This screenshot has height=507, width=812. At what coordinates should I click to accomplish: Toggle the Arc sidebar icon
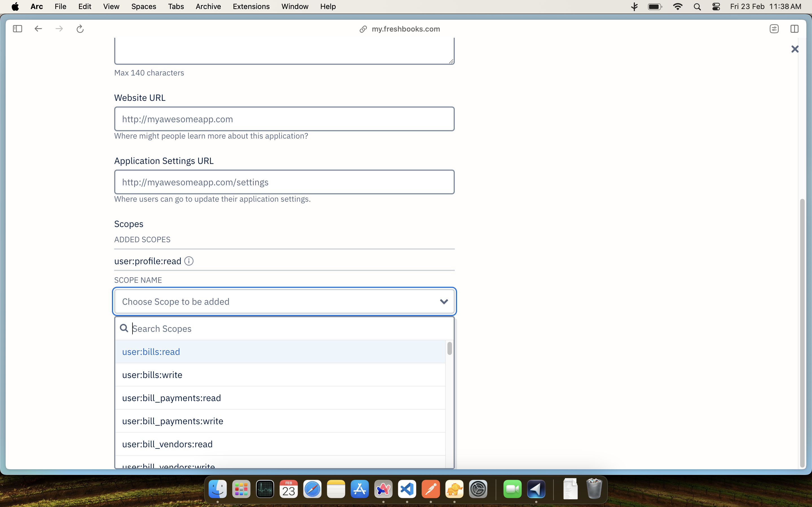click(17, 29)
